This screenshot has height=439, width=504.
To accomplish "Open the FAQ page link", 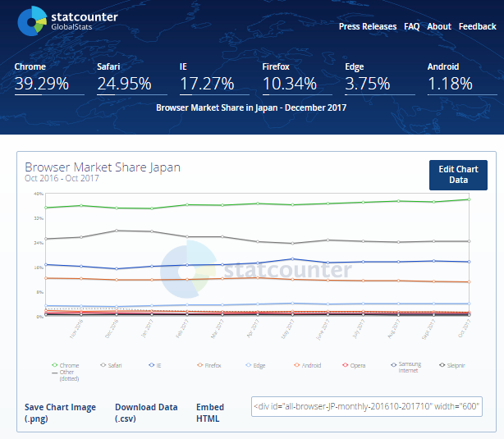I will pos(412,26).
